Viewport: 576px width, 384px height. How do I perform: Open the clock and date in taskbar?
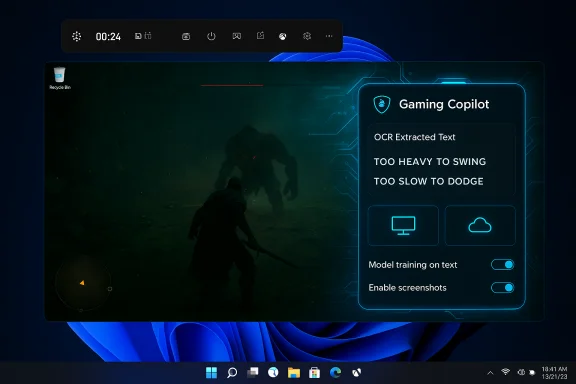(554, 373)
